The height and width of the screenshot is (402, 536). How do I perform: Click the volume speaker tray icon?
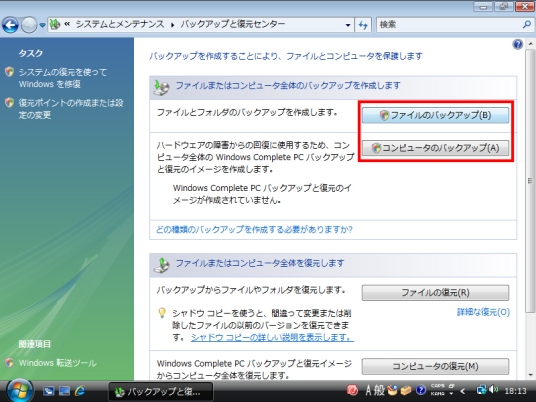pyautogui.click(x=493, y=390)
